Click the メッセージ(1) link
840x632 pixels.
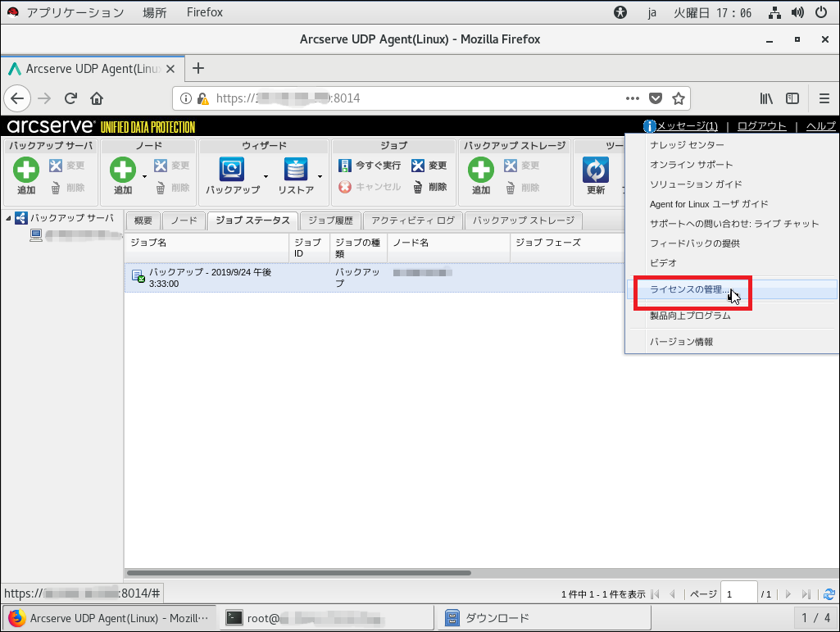coord(687,126)
